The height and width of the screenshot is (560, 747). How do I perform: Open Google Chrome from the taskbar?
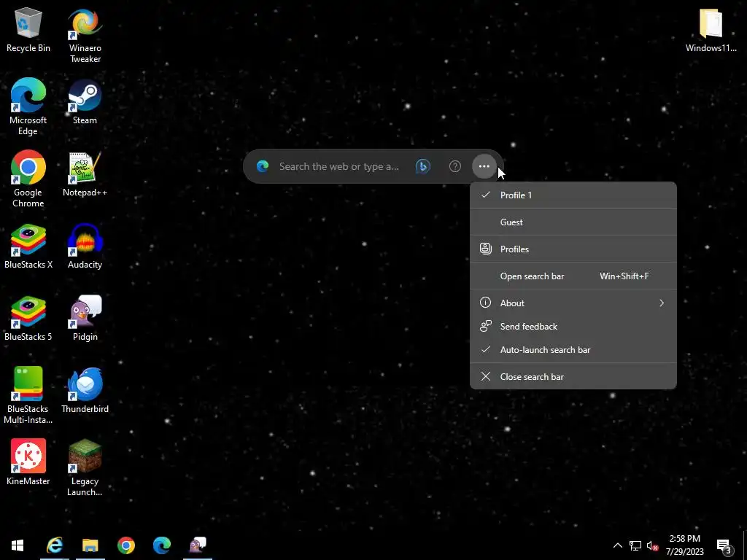[126, 545]
